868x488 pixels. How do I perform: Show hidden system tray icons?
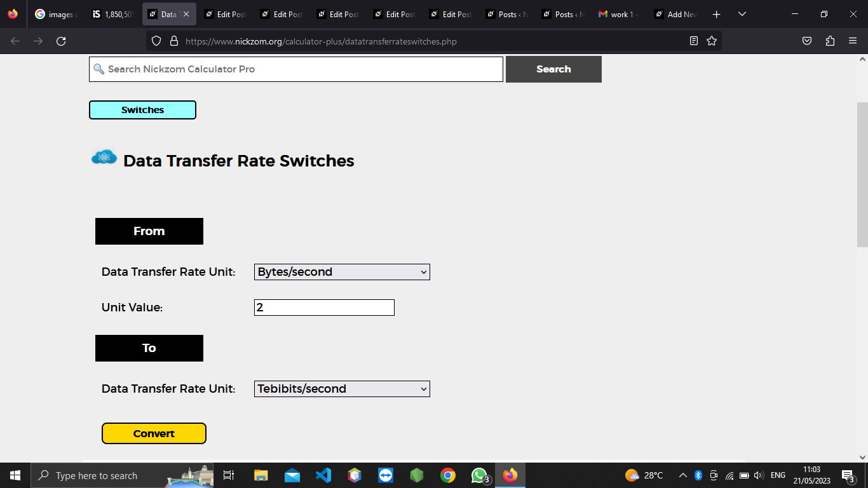point(682,475)
